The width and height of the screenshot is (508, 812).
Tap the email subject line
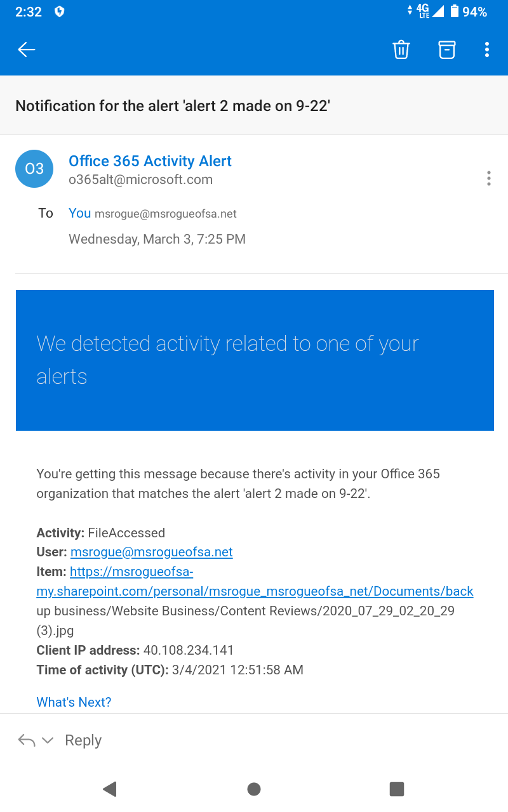pyautogui.click(x=173, y=106)
